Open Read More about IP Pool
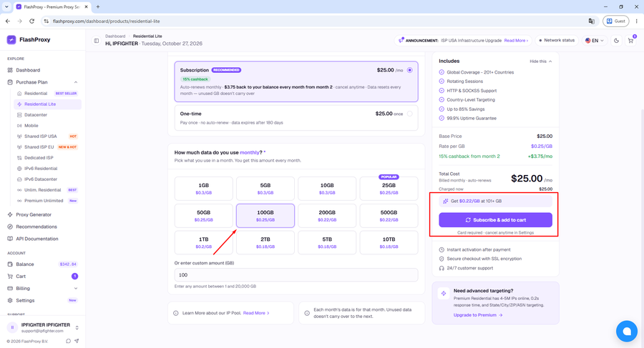 pos(256,313)
